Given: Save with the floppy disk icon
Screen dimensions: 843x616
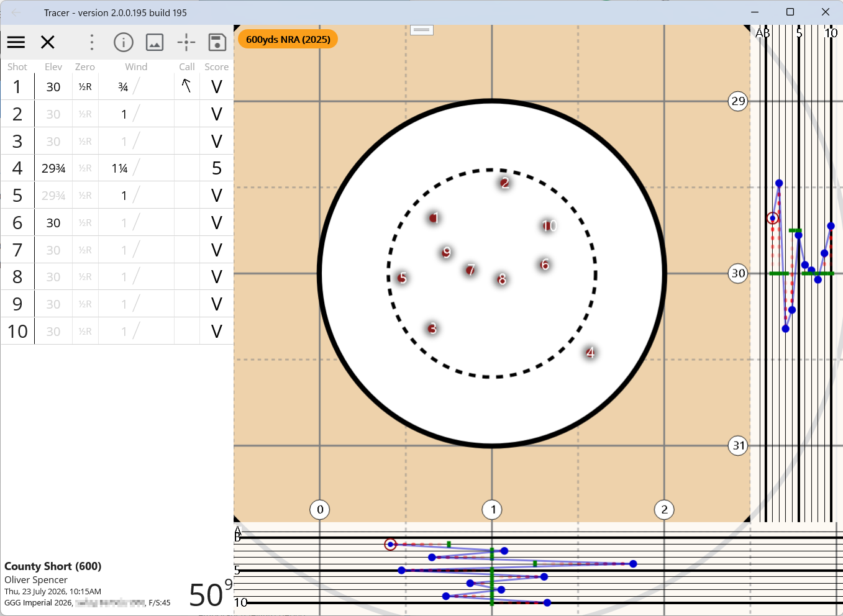Looking at the screenshot, I should tap(217, 42).
